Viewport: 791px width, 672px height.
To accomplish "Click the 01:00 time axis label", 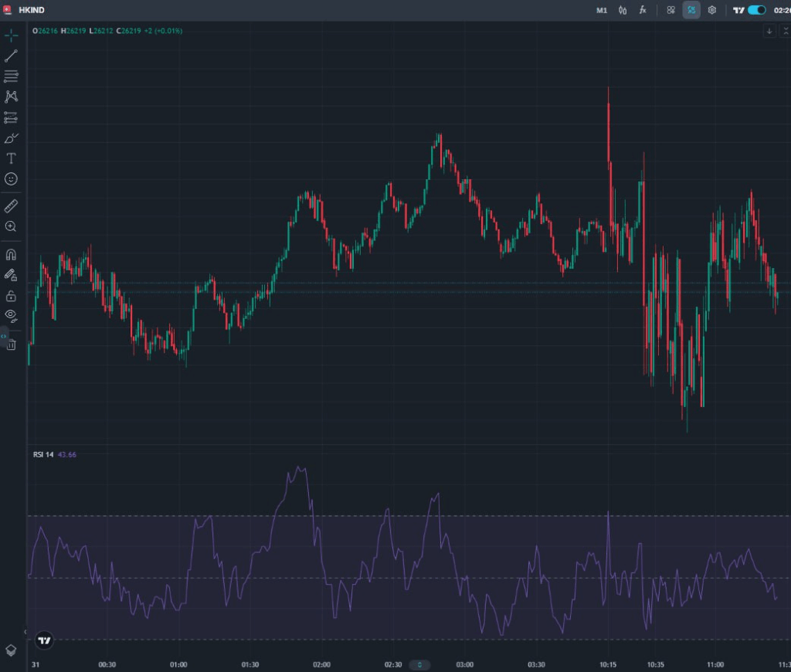I will pos(178,664).
